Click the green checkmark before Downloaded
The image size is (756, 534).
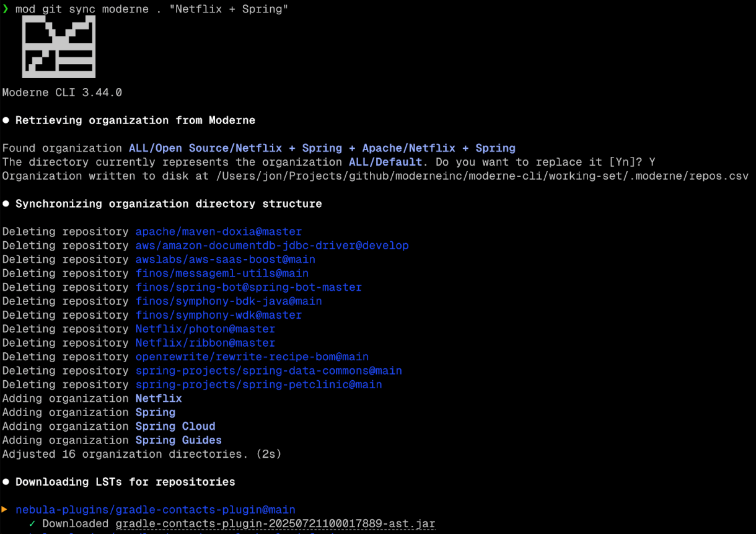(32, 523)
